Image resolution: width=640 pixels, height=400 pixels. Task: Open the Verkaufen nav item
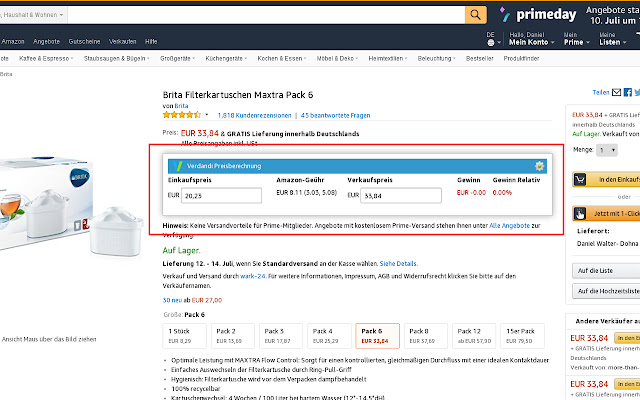tap(122, 42)
